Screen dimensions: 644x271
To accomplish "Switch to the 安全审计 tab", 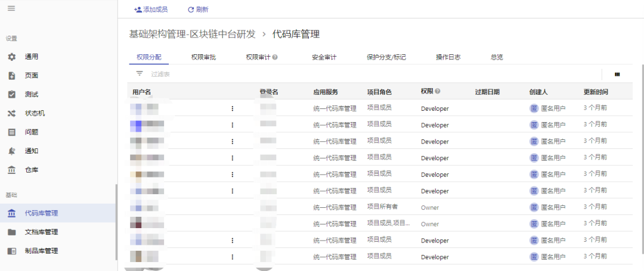I will click(324, 57).
